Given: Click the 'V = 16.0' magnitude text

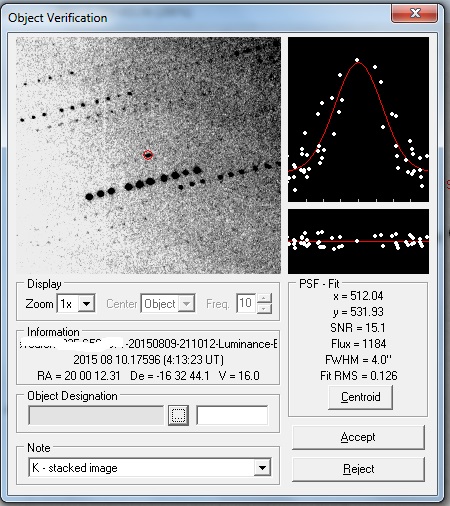Looking at the screenshot, I should click(239, 376).
